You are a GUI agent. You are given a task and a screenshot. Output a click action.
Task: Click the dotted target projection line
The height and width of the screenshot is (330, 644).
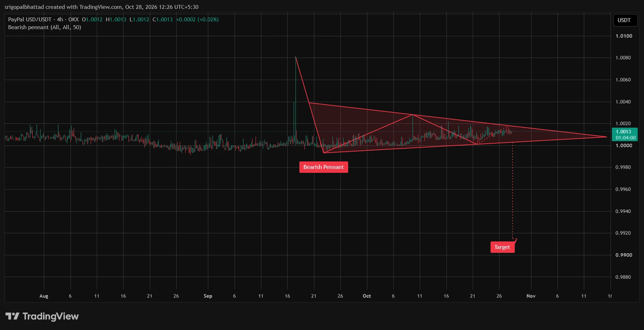pos(513,190)
